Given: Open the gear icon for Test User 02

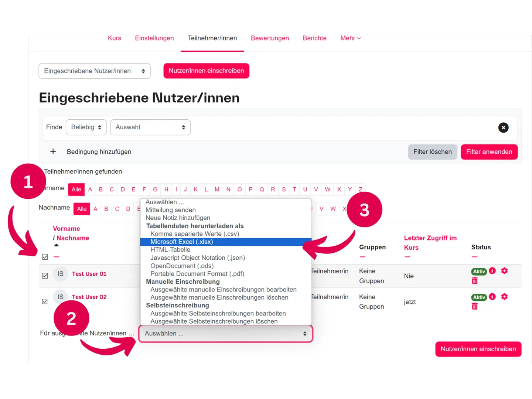Looking at the screenshot, I should tap(504, 297).
